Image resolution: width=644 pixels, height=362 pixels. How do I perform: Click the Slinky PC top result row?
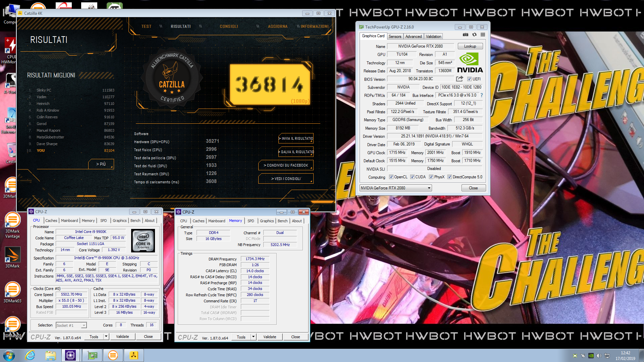71,90
